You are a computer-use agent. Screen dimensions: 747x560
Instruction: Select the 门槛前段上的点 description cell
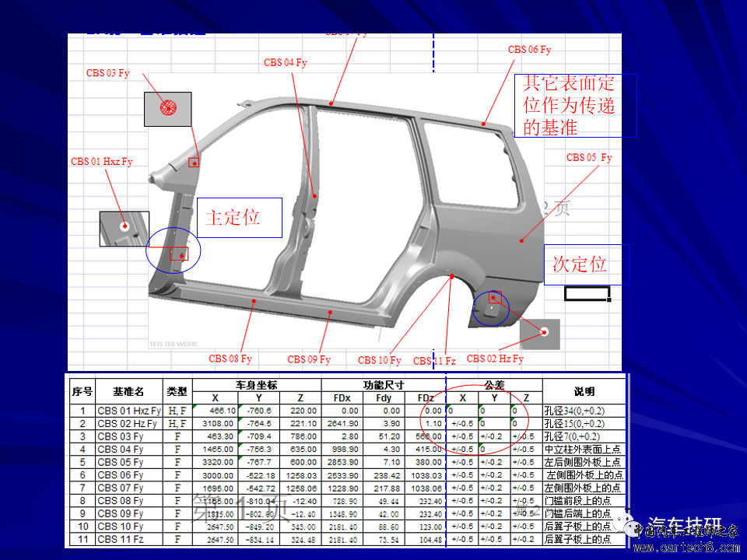coord(584,500)
